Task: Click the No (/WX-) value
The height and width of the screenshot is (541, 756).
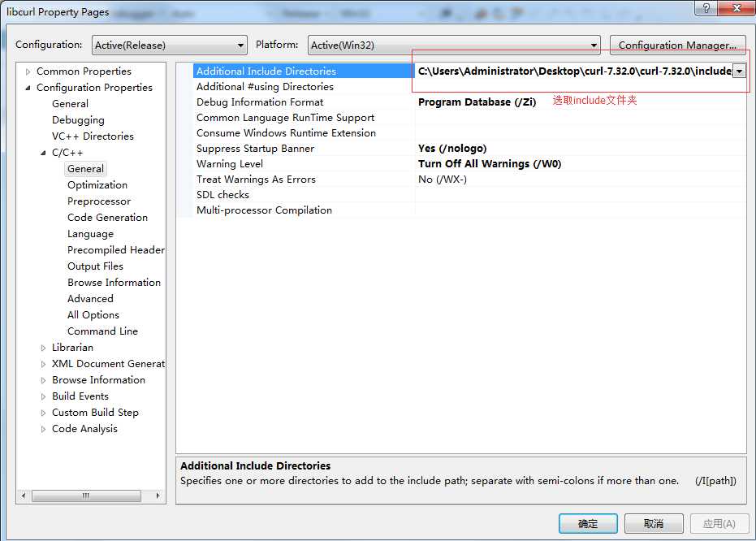Action: [442, 180]
